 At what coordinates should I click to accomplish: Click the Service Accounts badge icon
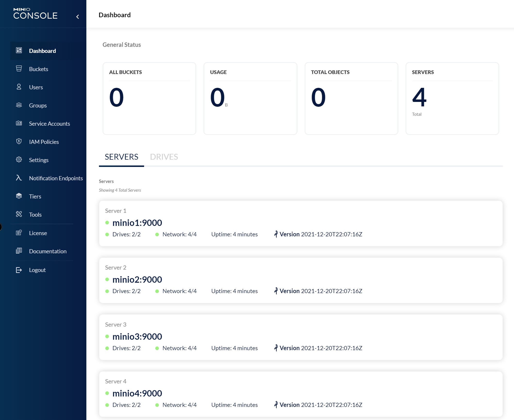click(x=19, y=123)
